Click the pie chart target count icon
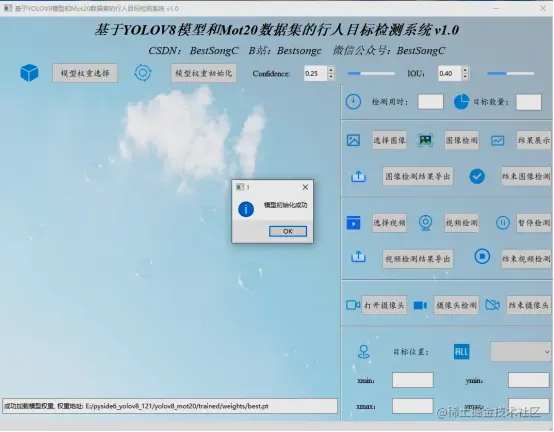The width and height of the screenshot is (554, 432). (x=461, y=102)
